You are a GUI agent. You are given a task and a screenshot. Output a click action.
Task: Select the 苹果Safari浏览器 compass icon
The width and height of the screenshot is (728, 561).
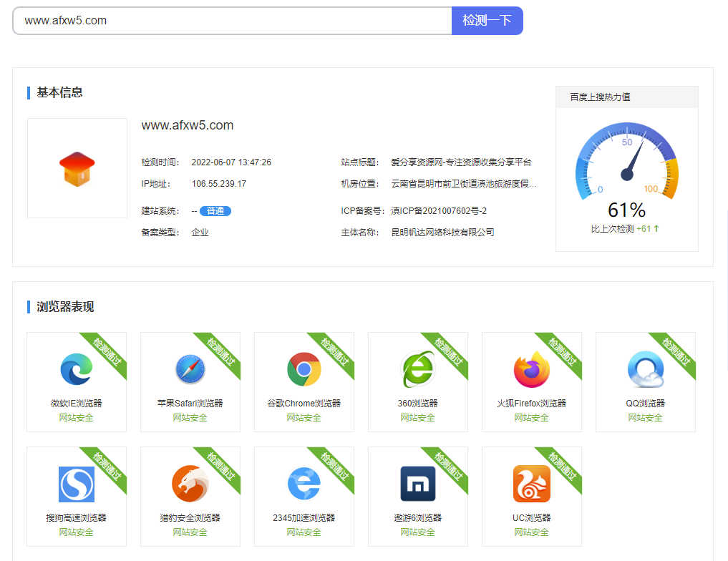pos(190,369)
